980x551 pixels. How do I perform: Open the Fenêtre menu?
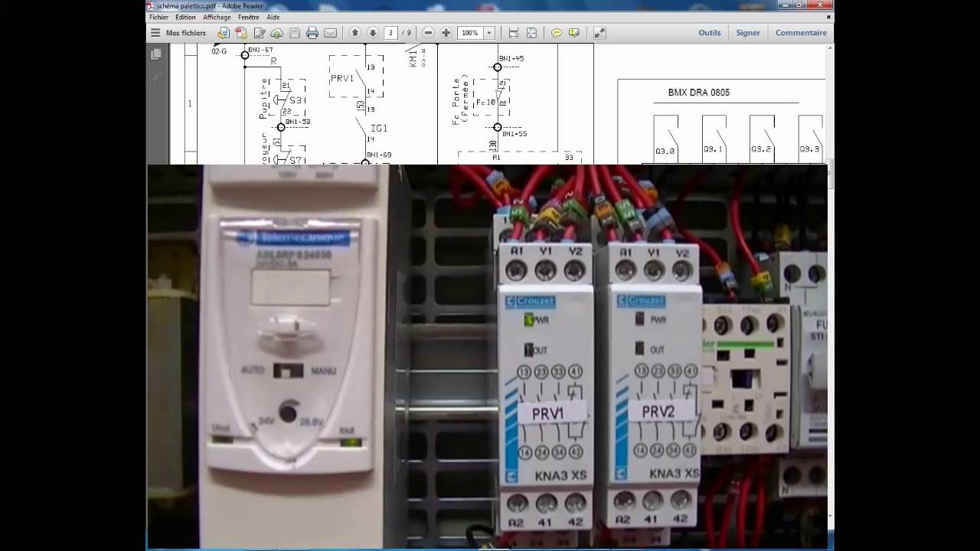pos(248,17)
